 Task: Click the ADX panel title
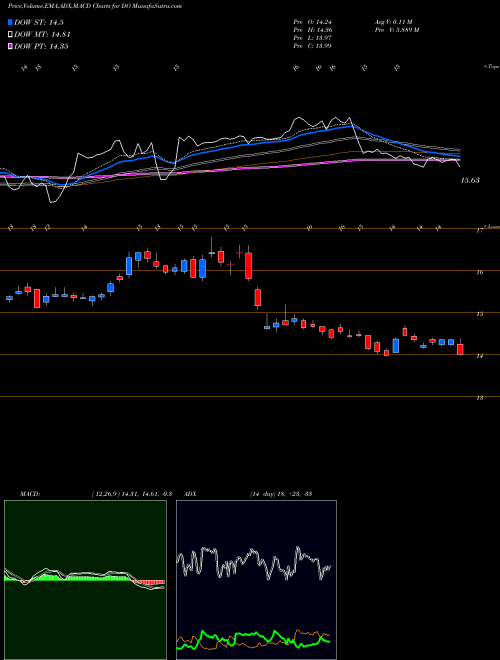click(191, 494)
